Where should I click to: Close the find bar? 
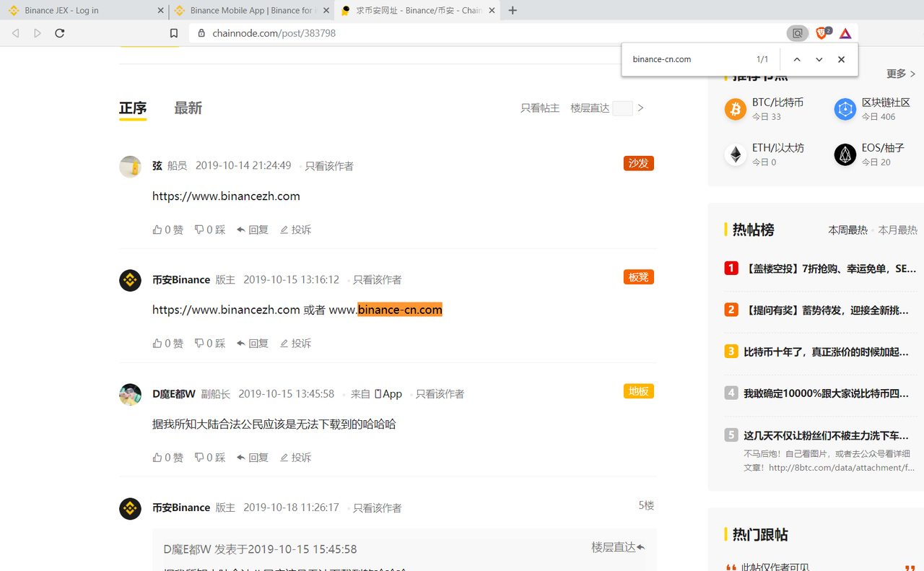841,59
